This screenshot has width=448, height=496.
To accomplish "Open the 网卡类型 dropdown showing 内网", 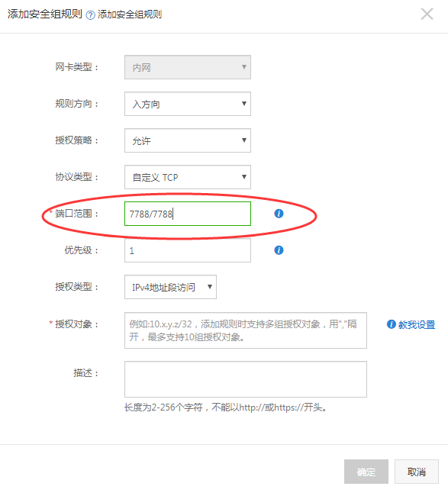I will pyautogui.click(x=188, y=67).
